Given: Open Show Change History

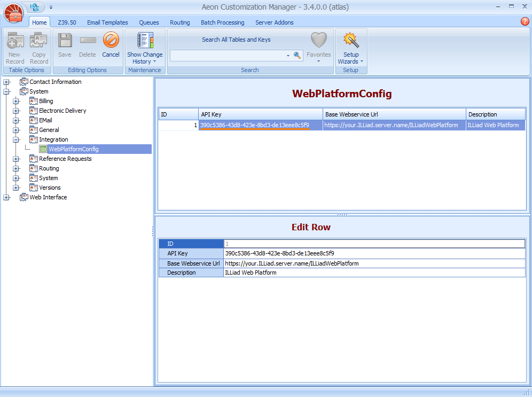Looking at the screenshot, I should (145, 42).
